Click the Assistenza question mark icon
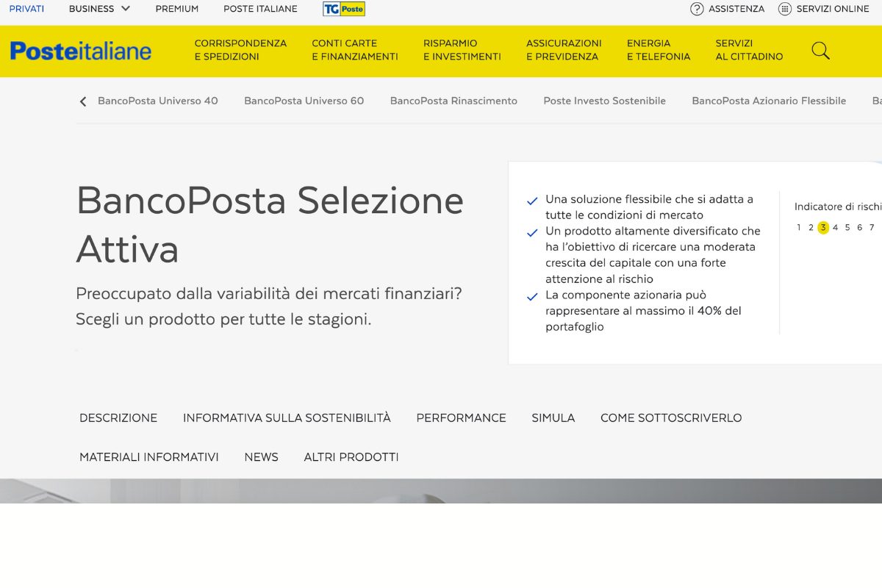This screenshot has height=588, width=882. [x=697, y=9]
